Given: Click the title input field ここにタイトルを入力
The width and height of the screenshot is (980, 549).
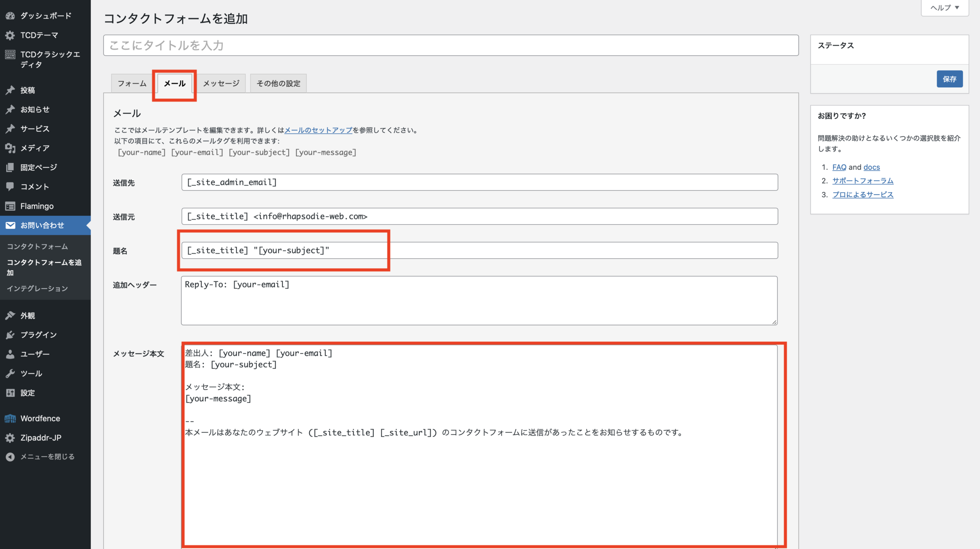Looking at the screenshot, I should (451, 46).
